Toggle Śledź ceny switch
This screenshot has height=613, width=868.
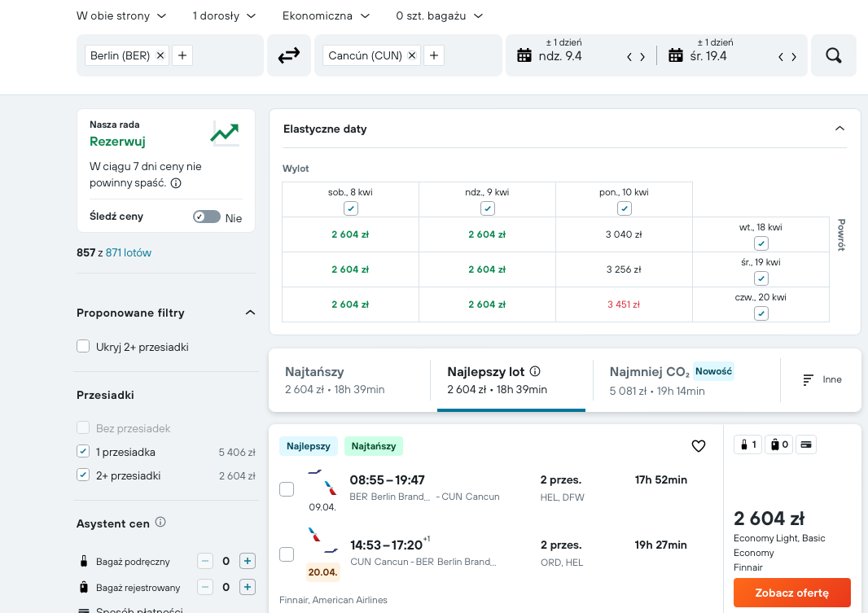207,217
